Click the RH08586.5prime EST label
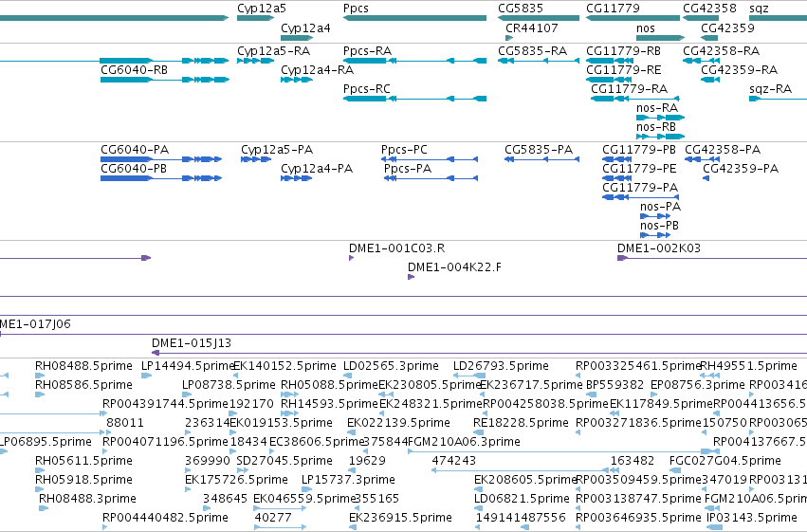The width and height of the screenshot is (807, 532). (x=83, y=385)
